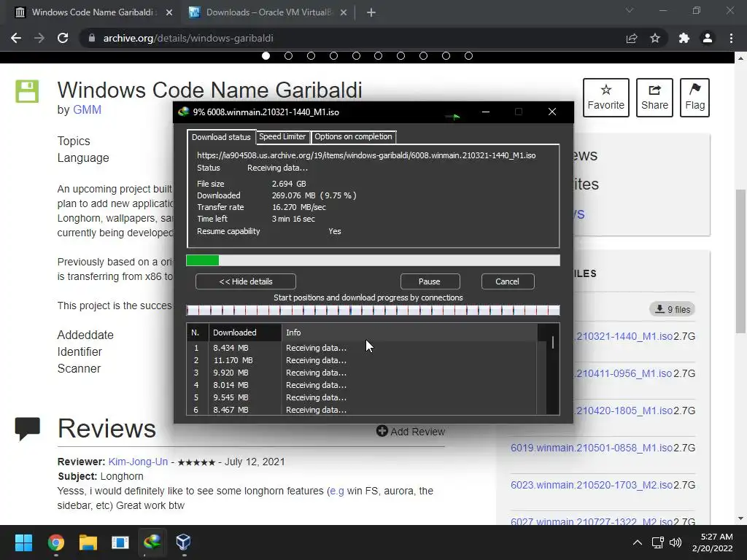Select the seventh carousel dot

click(x=400, y=55)
